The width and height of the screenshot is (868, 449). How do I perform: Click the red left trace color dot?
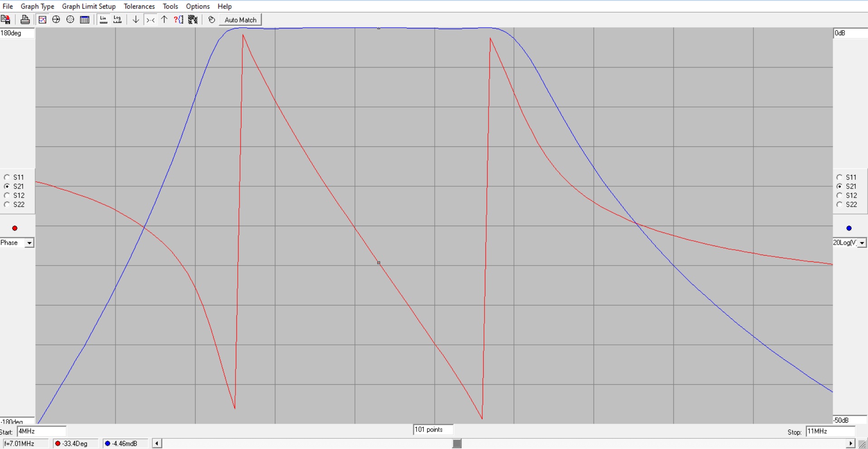point(14,228)
